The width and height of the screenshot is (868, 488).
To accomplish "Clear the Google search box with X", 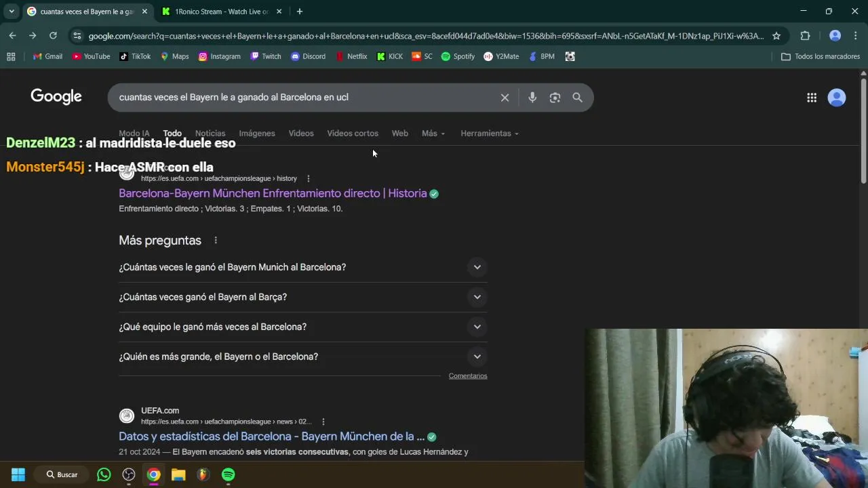I will coord(505,98).
